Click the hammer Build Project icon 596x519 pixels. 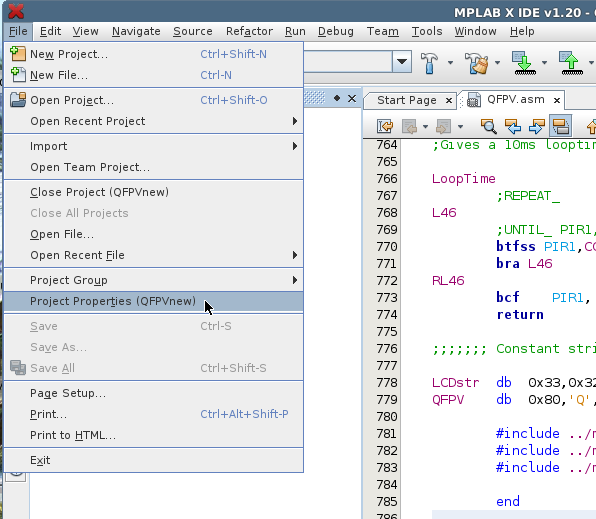(430, 63)
